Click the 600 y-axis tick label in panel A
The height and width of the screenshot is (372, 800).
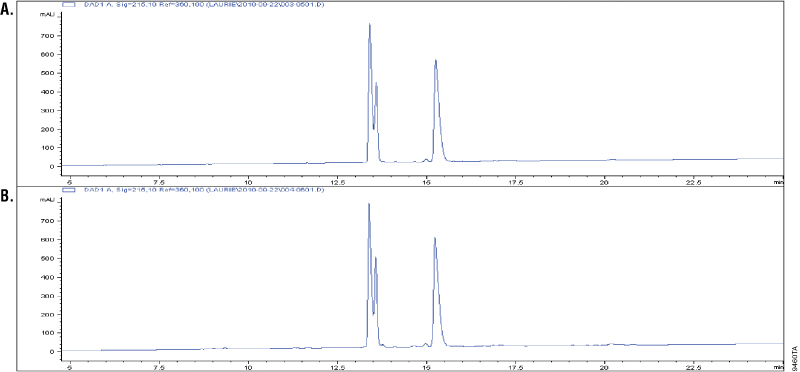coord(48,55)
